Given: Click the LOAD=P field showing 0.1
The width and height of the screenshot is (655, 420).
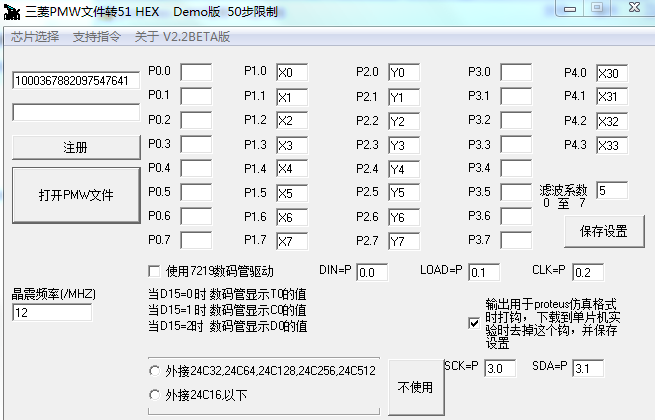Looking at the screenshot, I should [x=484, y=272].
